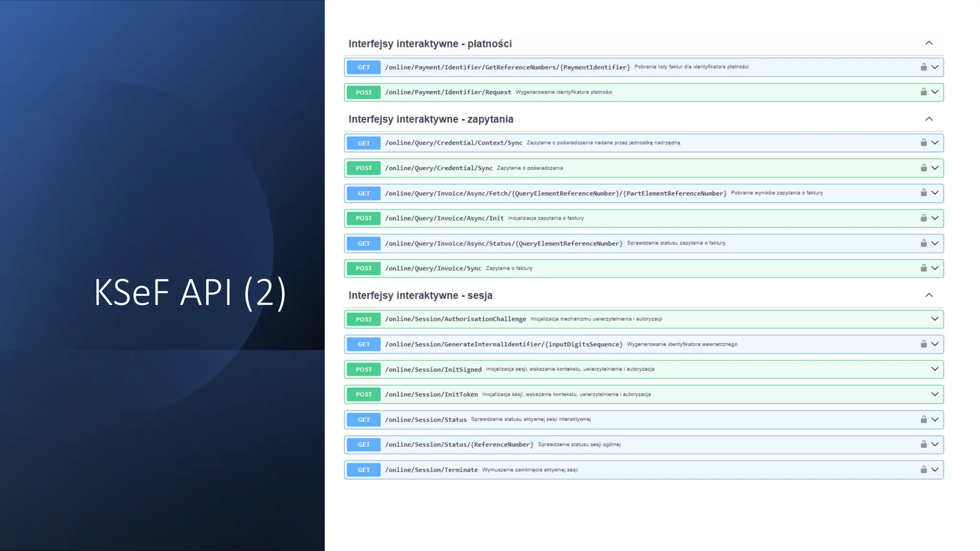Click GET badge of Invoice/Async/Status
980x551 pixels.
(364, 243)
